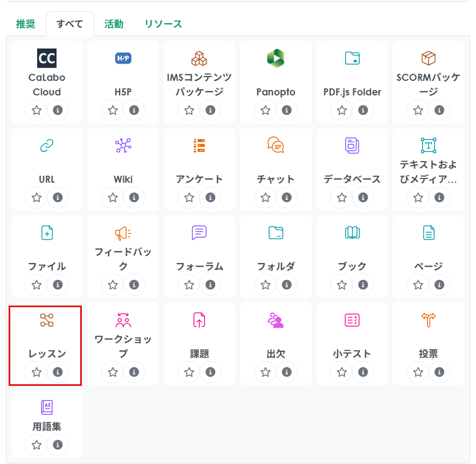Click the SCORMパッケージ icon
Image resolution: width=476 pixels, height=464 pixels.
click(428, 58)
